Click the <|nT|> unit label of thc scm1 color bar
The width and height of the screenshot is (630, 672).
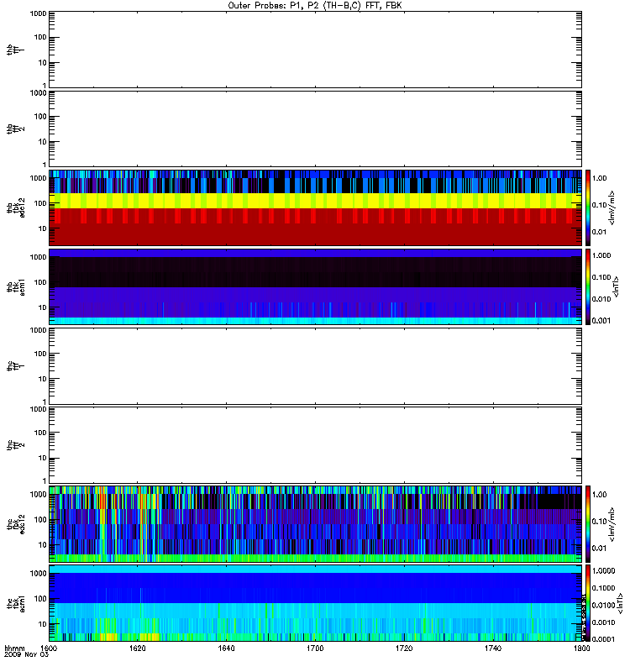(620, 604)
